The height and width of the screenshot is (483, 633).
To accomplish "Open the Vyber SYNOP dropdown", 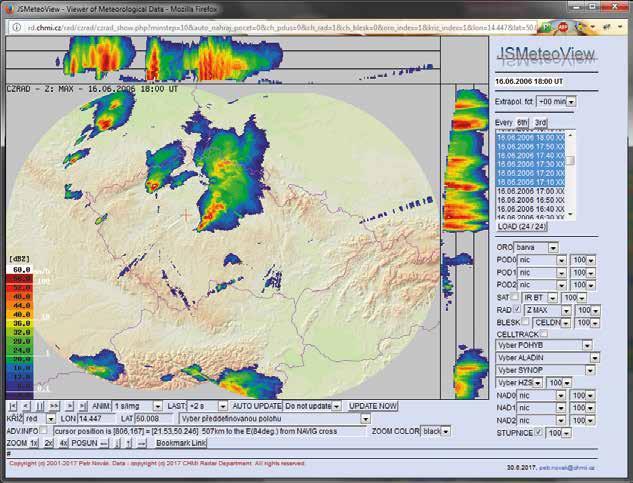I will (x=545, y=370).
